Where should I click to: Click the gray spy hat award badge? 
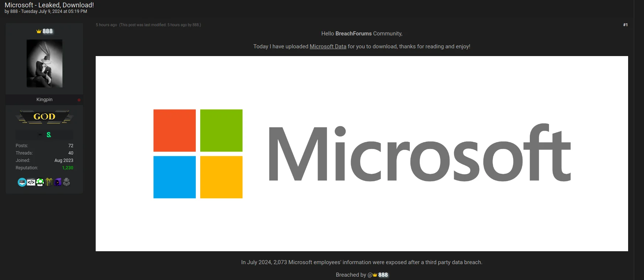[67, 182]
